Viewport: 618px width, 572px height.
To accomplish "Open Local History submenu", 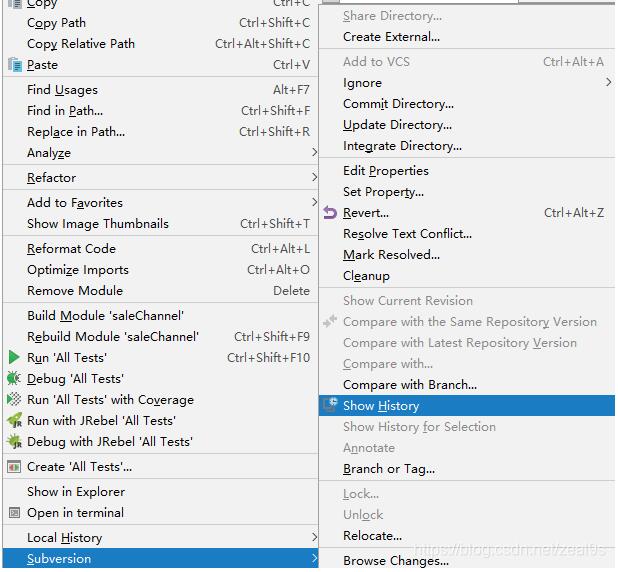I will [64, 538].
